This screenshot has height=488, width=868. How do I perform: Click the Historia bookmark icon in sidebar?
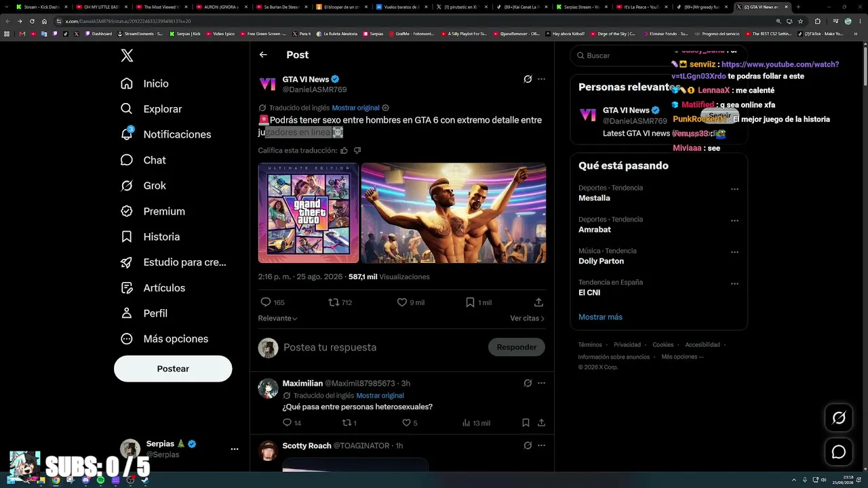127,237
